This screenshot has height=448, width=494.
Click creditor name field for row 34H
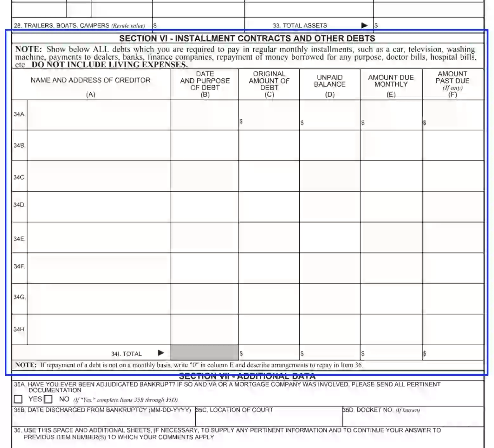coord(99,329)
